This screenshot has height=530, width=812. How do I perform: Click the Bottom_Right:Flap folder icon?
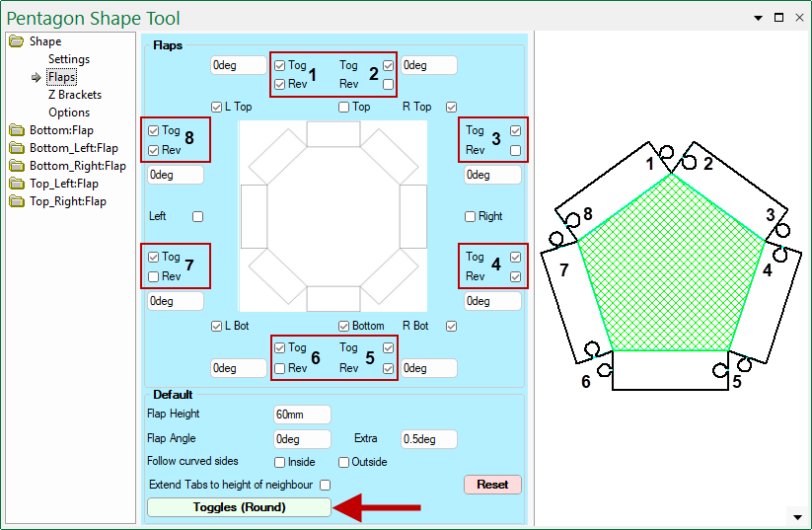(x=16, y=166)
